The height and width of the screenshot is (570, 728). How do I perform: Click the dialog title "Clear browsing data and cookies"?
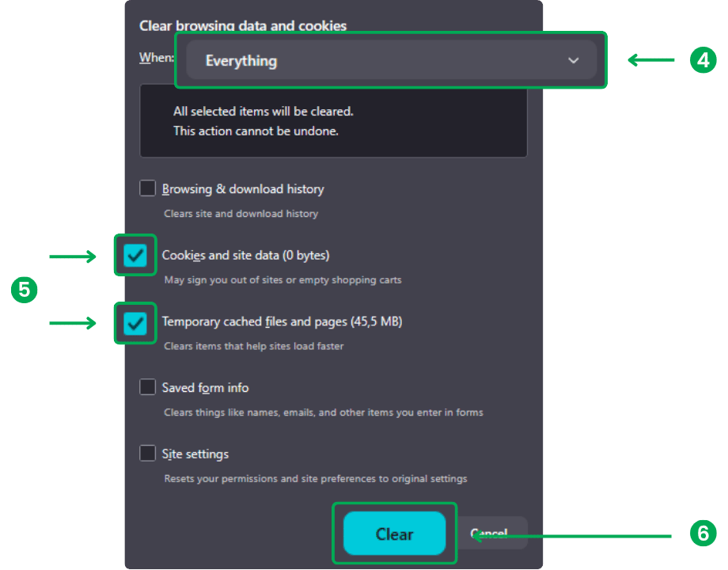(243, 25)
